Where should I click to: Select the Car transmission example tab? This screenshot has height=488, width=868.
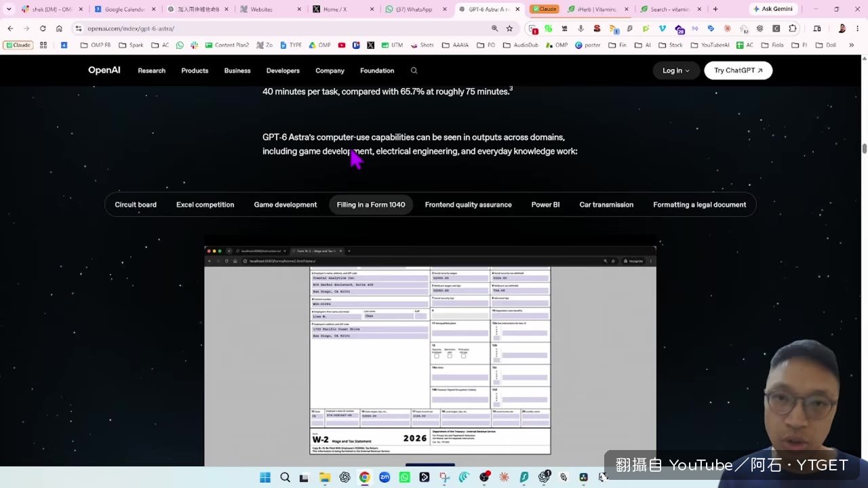coord(606,205)
